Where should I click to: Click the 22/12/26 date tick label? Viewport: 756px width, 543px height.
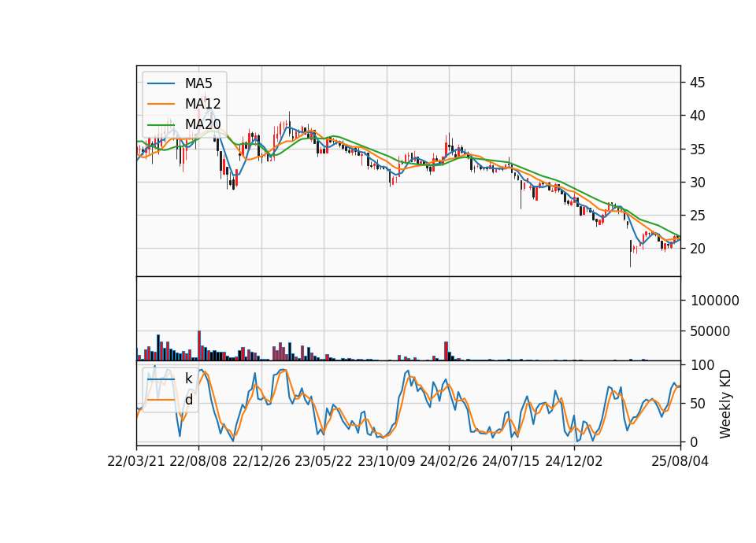[x=261, y=461]
